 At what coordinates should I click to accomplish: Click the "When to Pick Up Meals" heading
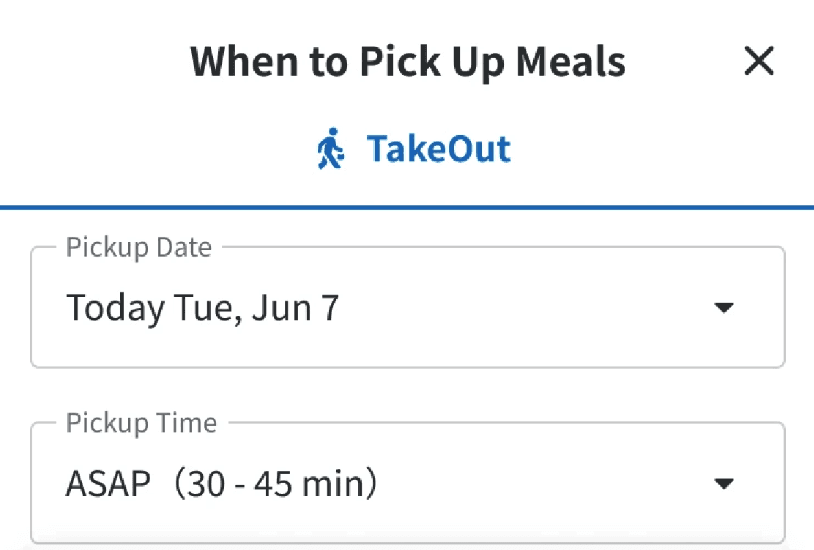coord(408,62)
